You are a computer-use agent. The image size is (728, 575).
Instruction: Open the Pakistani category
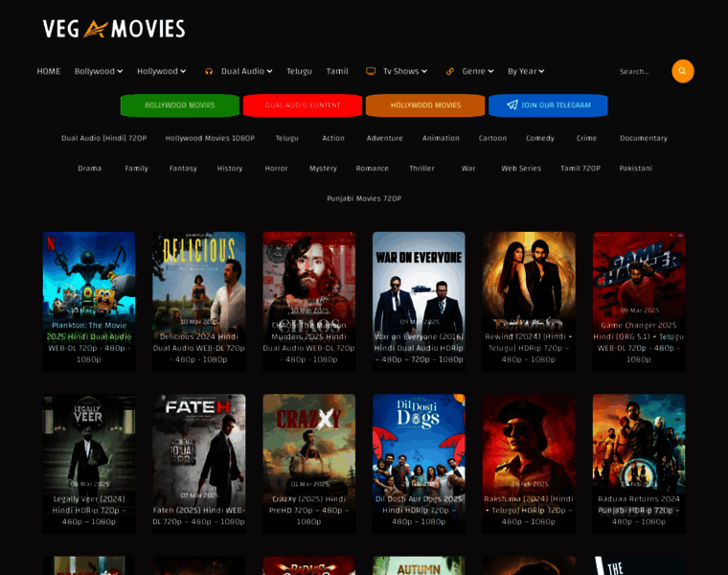pos(635,168)
